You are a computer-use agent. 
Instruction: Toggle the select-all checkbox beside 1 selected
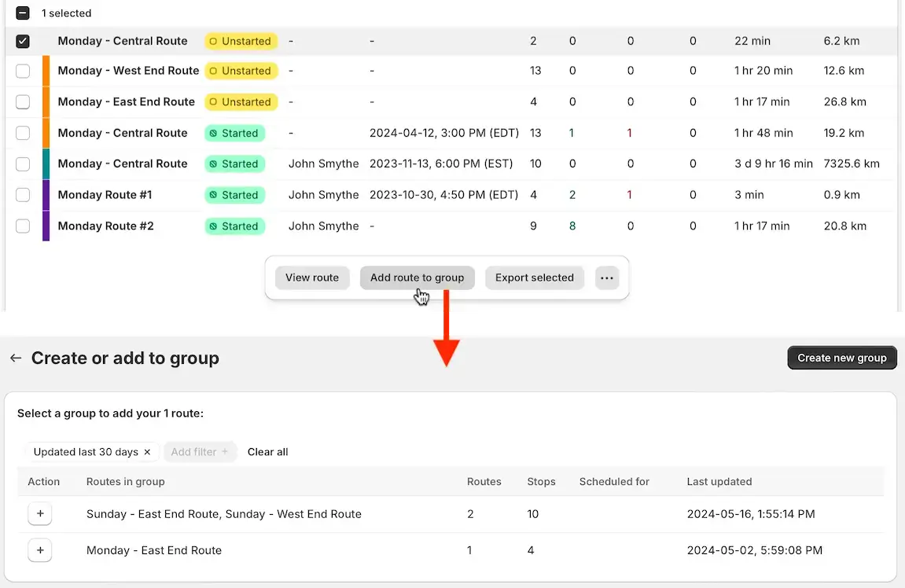click(23, 13)
